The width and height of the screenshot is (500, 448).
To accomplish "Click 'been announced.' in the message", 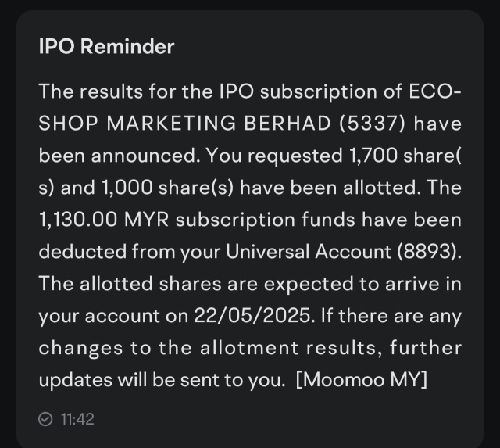I will 120,156.
